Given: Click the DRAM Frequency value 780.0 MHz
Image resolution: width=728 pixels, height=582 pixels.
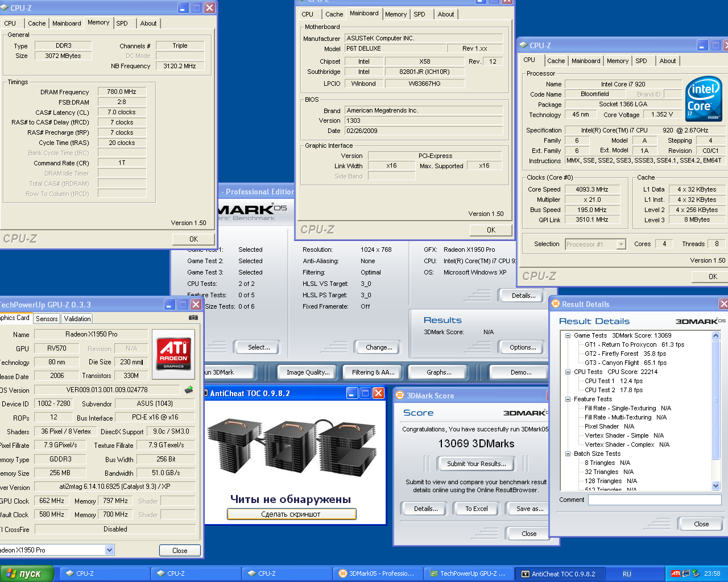Looking at the screenshot, I should (x=122, y=92).
